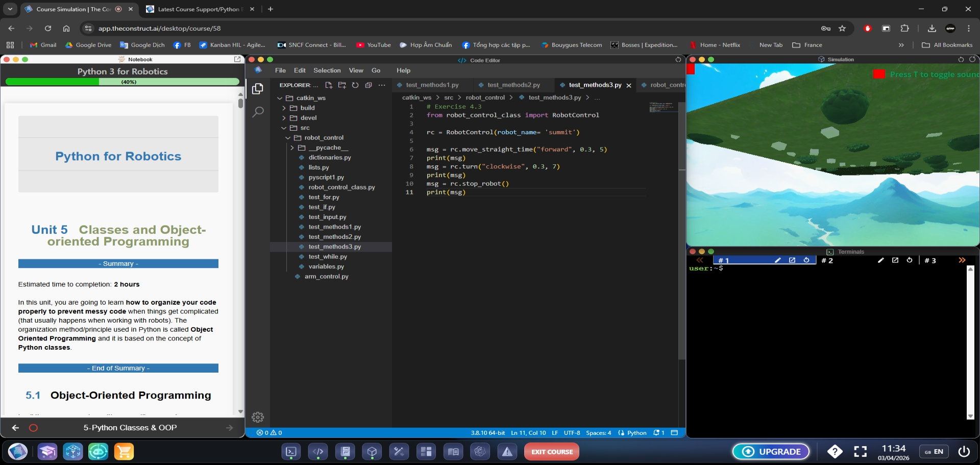
Task: Click the UPGRADE button
Action: tap(771, 452)
